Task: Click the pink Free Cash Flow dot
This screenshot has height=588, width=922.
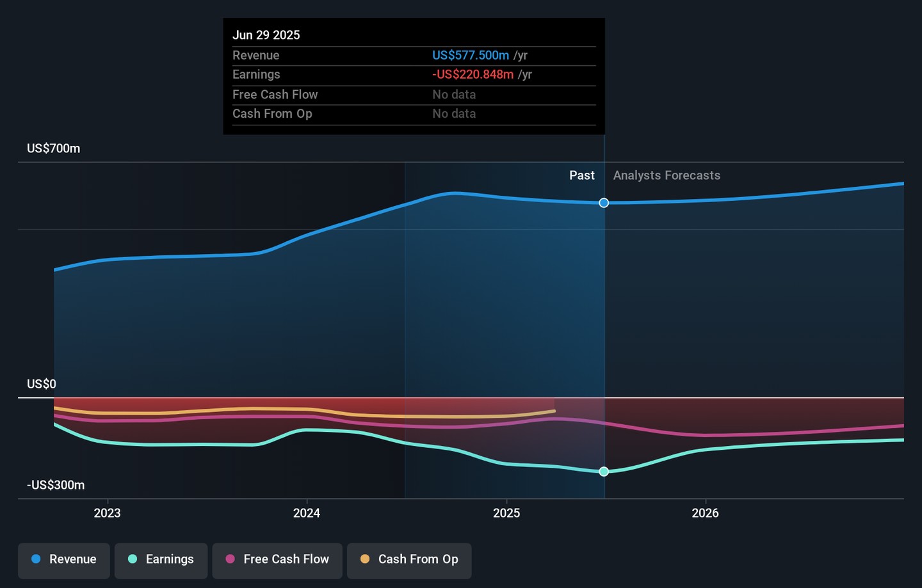Action: click(230, 559)
